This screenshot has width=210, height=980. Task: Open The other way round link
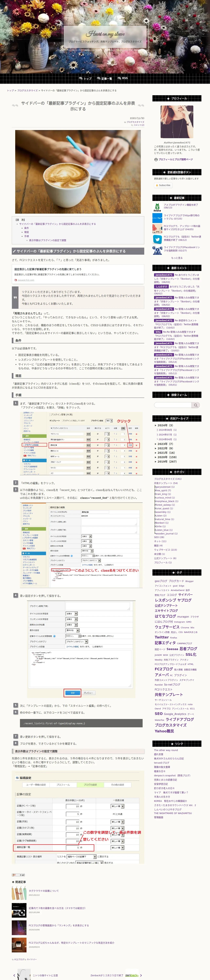point(166,750)
